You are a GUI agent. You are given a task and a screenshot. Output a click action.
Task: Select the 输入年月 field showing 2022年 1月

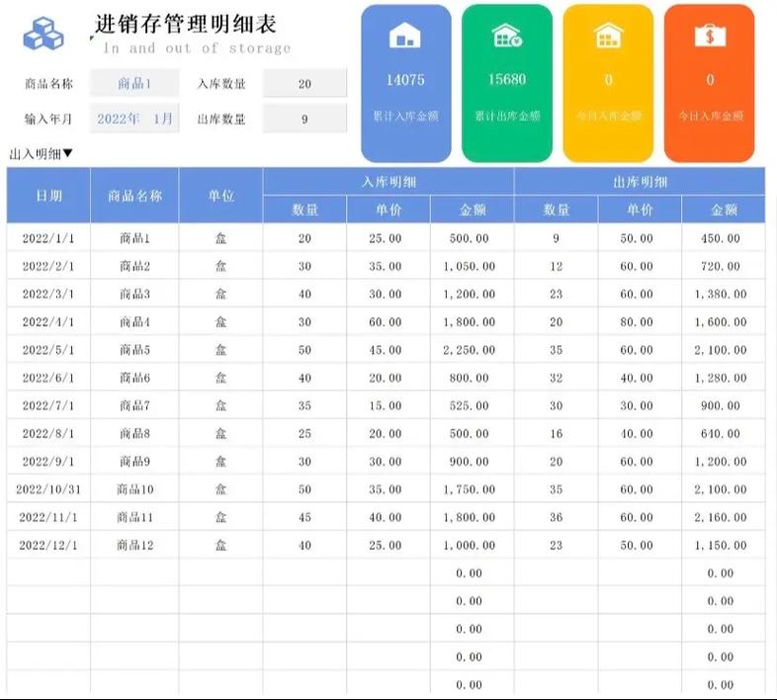(134, 119)
